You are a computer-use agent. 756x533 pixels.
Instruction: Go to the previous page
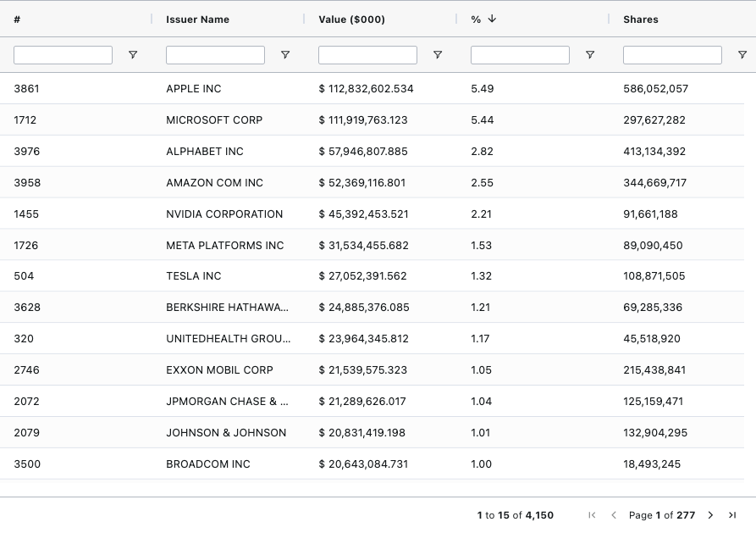614,515
